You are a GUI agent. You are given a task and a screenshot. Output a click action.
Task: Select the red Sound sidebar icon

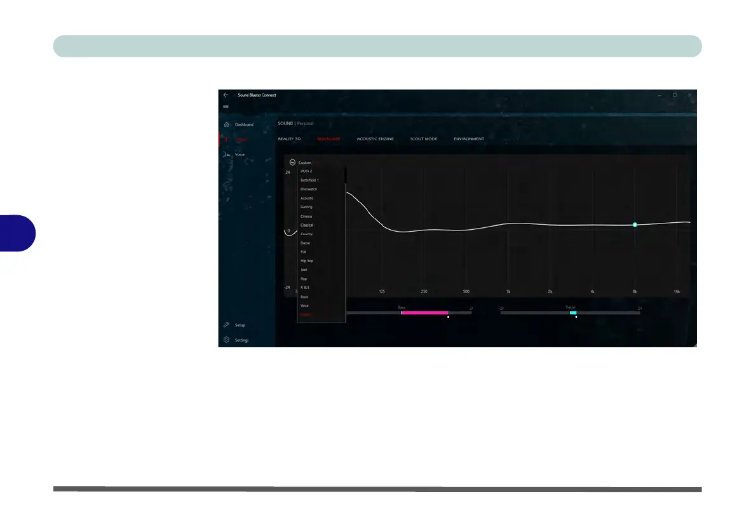tap(227, 139)
